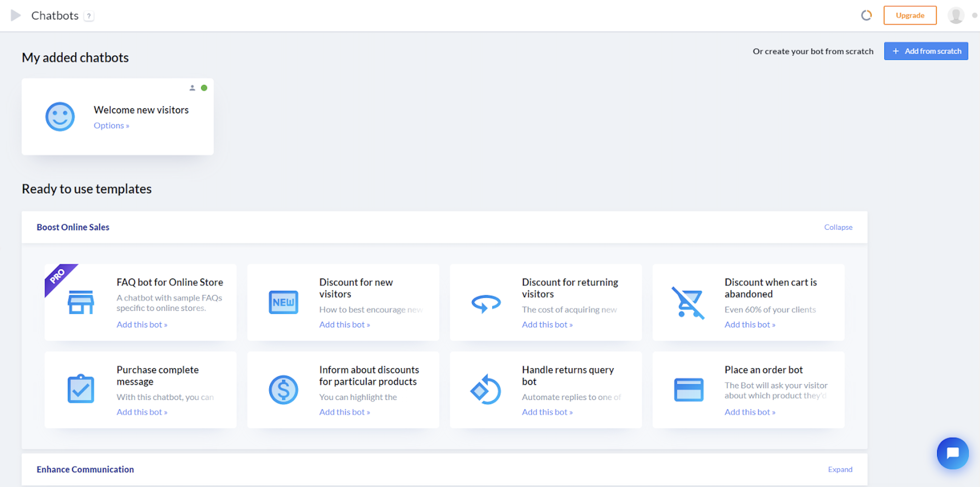This screenshot has width=980, height=487.
Task: Click the Chatbots page title
Action: pos(55,16)
